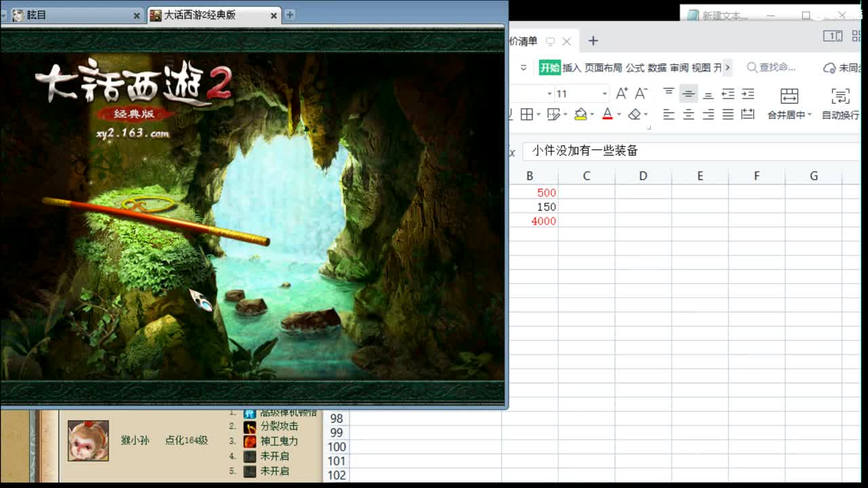Add a new WPS document tab

(593, 41)
